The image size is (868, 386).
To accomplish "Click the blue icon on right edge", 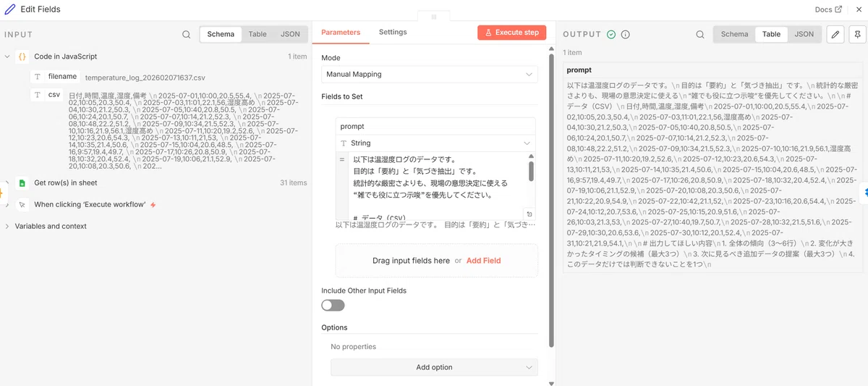I will pyautogui.click(x=865, y=191).
